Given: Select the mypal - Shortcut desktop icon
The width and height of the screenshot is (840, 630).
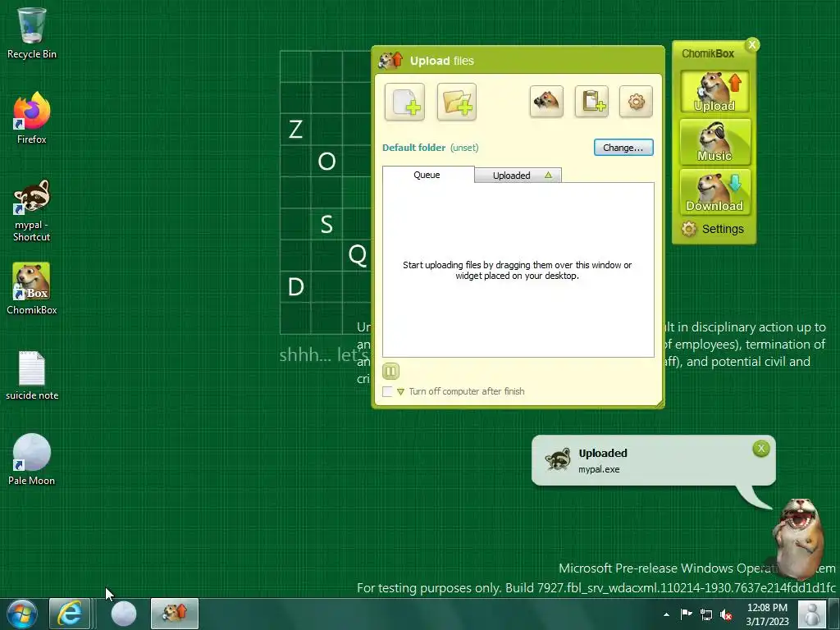Looking at the screenshot, I should [x=32, y=211].
